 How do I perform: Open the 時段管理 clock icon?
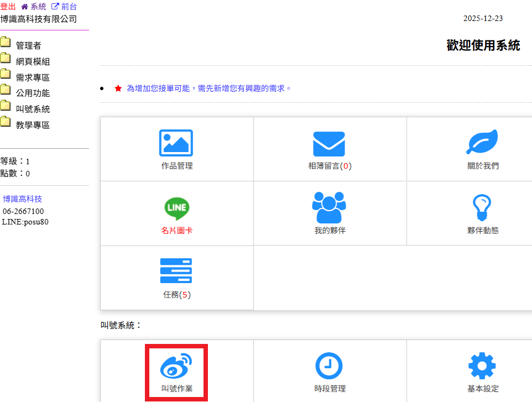click(x=329, y=366)
